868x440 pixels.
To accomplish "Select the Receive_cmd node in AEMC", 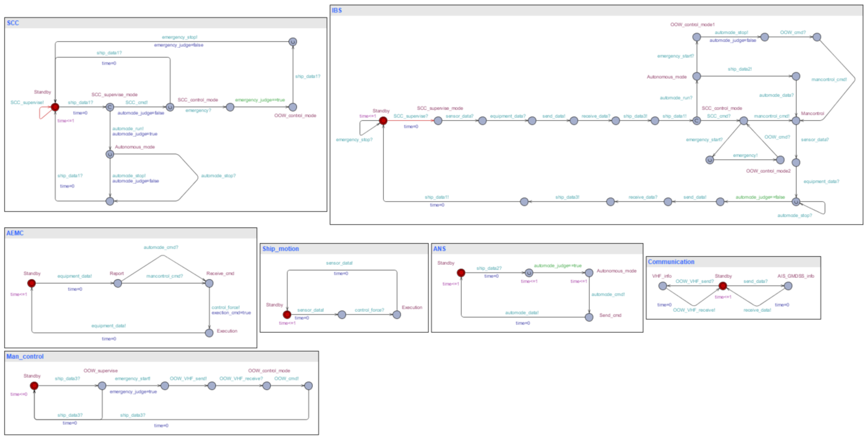I will (209, 283).
